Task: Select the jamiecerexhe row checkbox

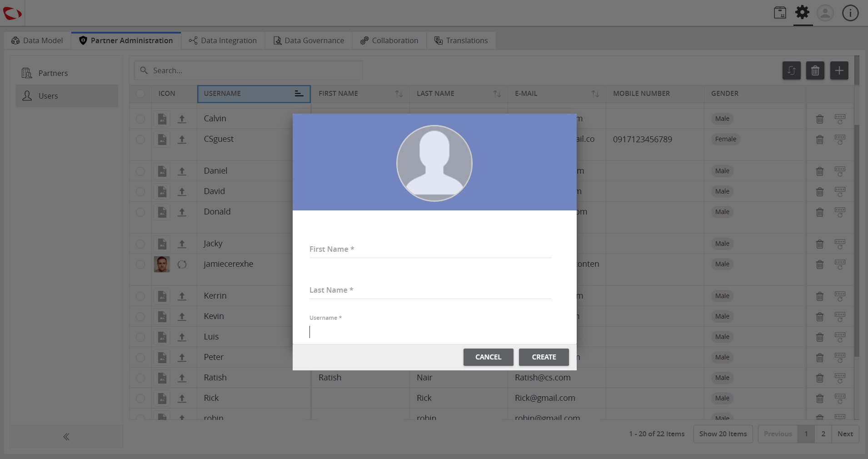Action: coord(140,264)
